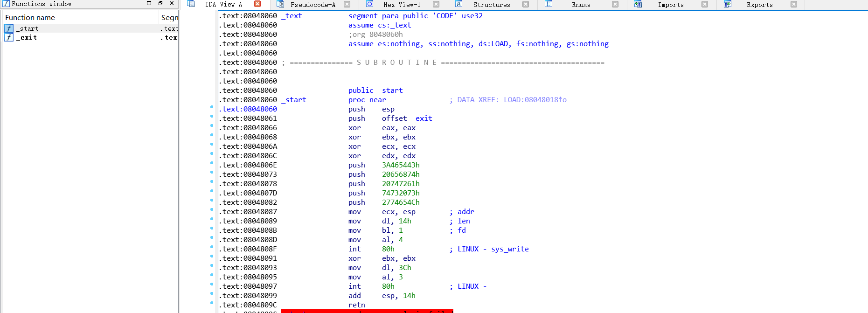Click the '_text' segment name label
The height and width of the screenshot is (313, 868).
292,16
